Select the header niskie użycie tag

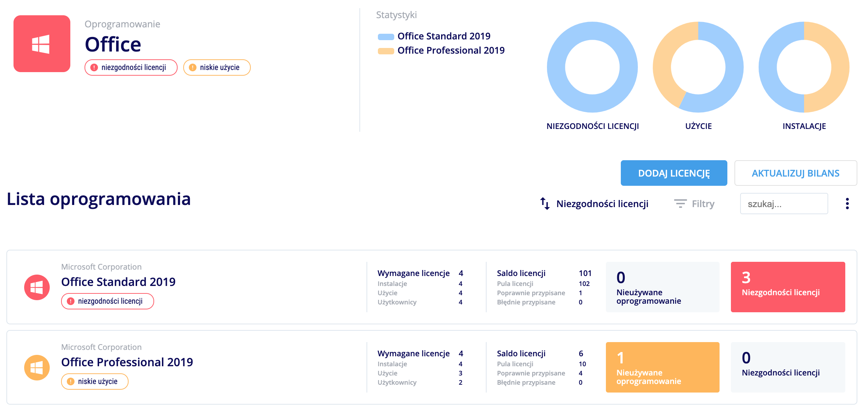coord(217,67)
